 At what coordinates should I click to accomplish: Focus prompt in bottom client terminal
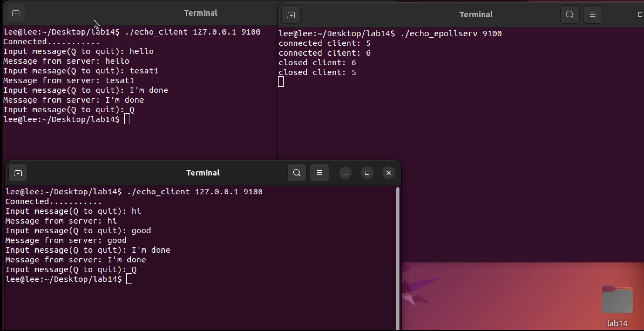tap(129, 279)
